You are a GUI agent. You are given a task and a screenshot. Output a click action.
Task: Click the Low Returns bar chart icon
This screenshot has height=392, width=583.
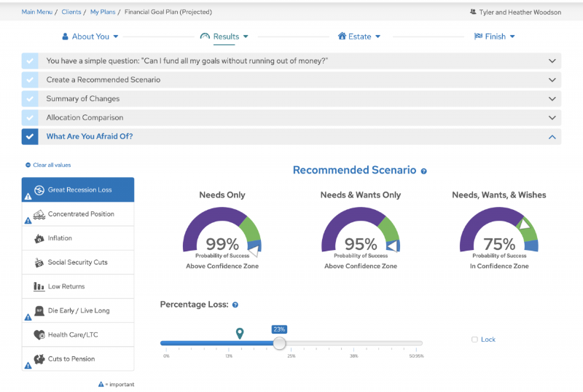pyautogui.click(x=39, y=286)
